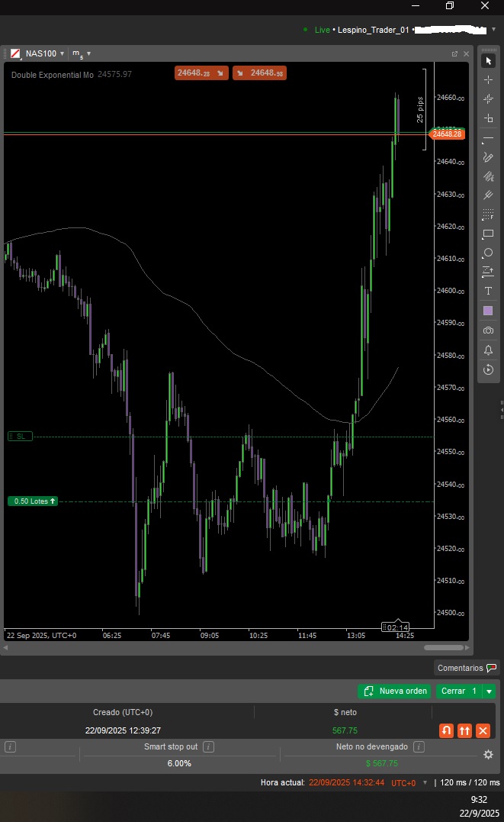Select the cursor pointer tool
Screen dimensions: 504x822
coord(488,61)
